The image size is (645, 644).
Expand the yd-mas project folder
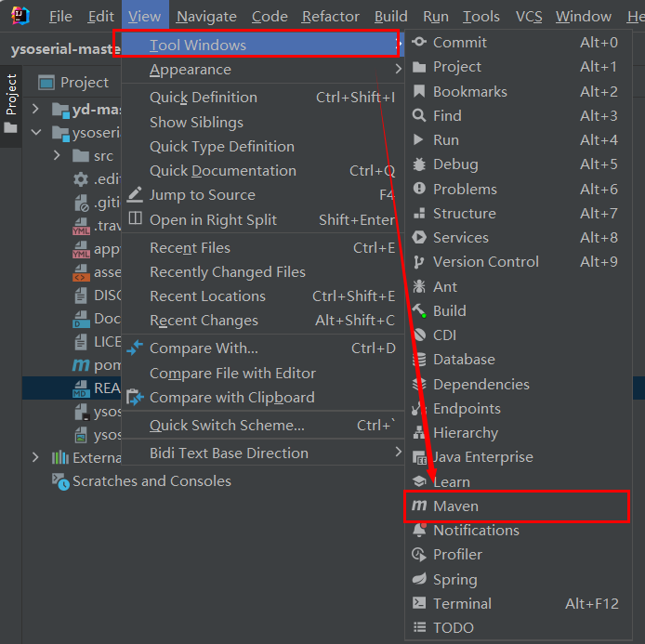[35, 109]
